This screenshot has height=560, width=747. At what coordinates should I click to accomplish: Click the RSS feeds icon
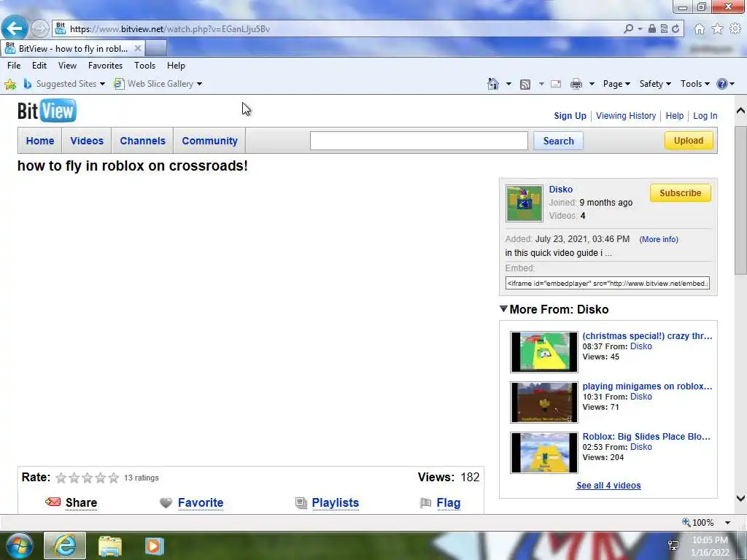[525, 85]
